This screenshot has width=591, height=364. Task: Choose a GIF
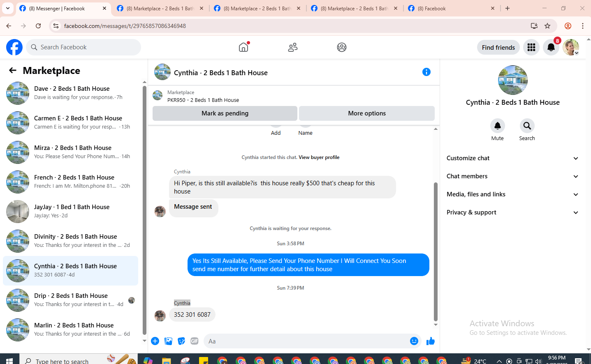pos(195,341)
